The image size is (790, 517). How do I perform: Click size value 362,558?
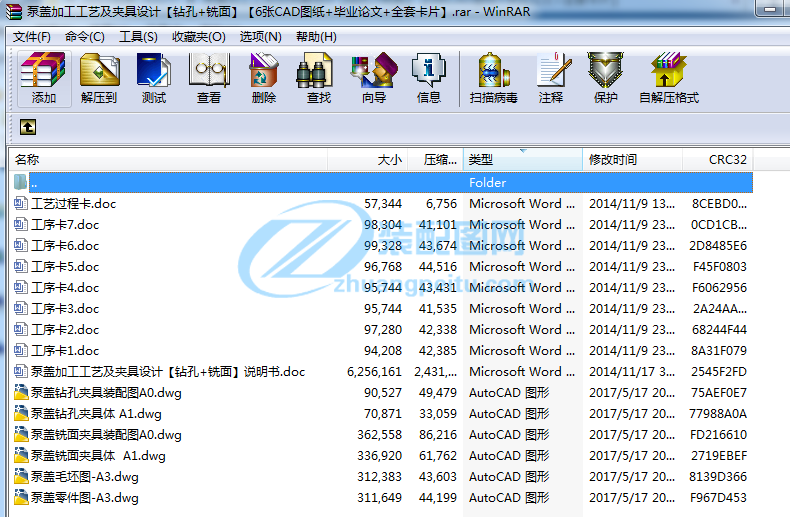[x=379, y=434]
